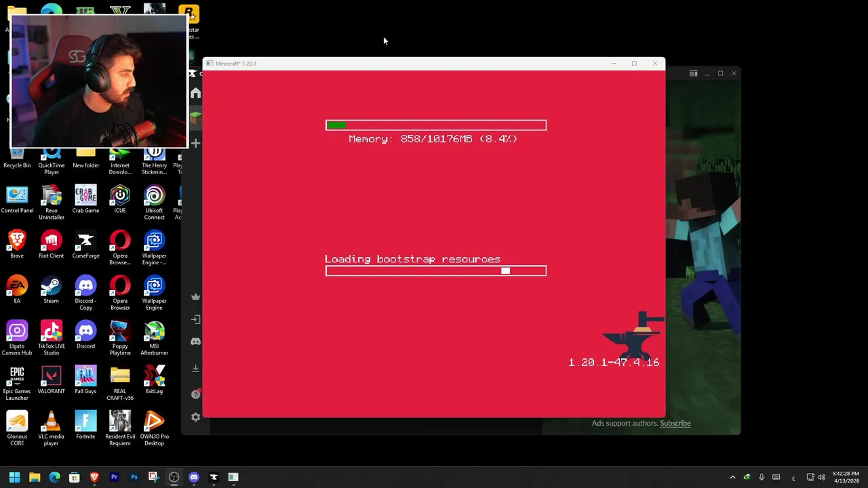The height and width of the screenshot is (488, 868).
Task: Select the New folder desktop icon
Action: (x=85, y=157)
